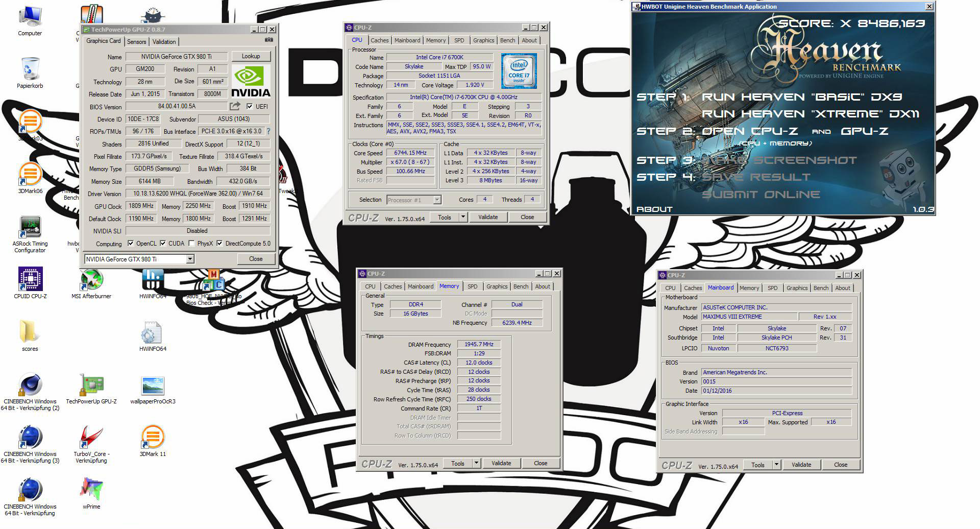Open HWiNFO64 gear file icon
The width and height of the screenshot is (980, 529).
pos(153,336)
